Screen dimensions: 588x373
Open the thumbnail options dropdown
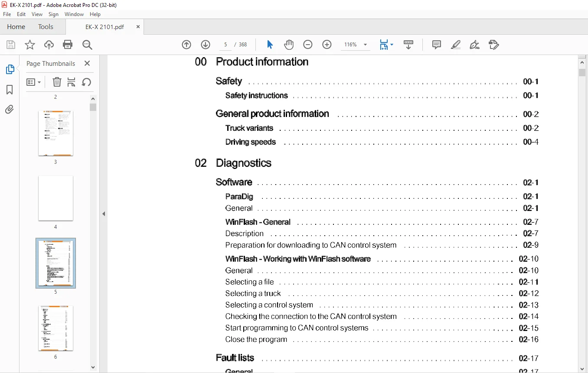click(33, 82)
